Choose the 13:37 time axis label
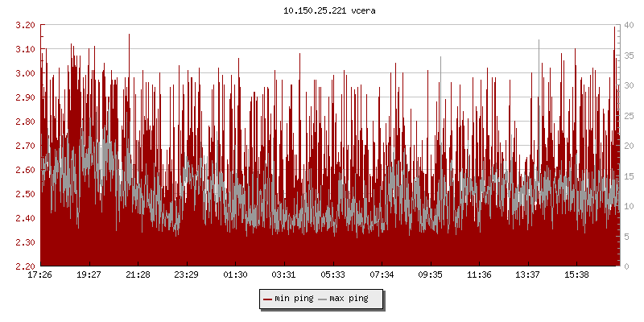The width and height of the screenshot is (644, 322). pyautogui.click(x=528, y=275)
